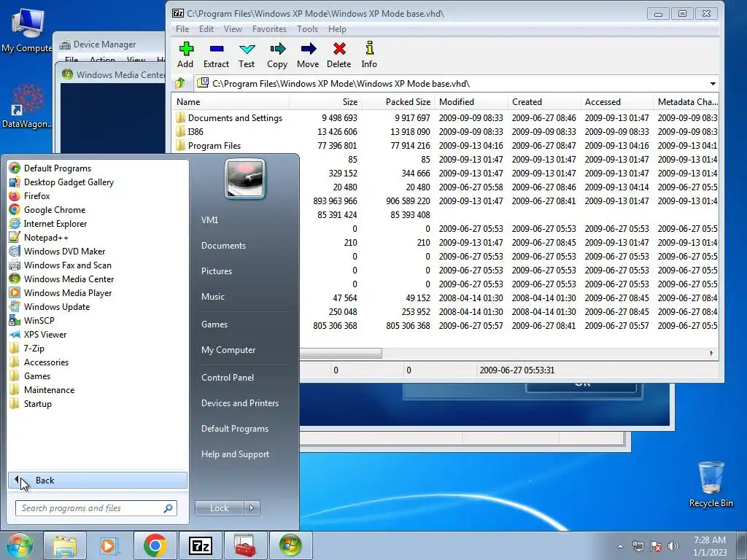Click the Delete toolbar icon
The width and height of the screenshot is (747, 560).
click(338, 55)
